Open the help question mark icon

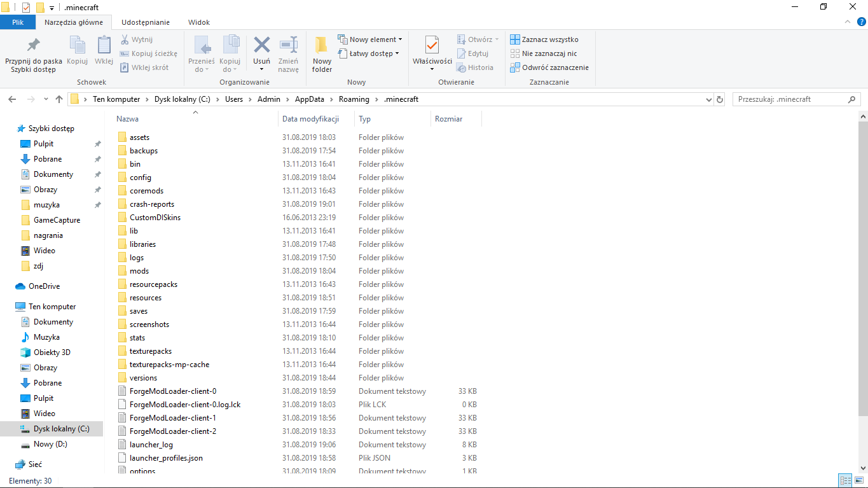861,22
